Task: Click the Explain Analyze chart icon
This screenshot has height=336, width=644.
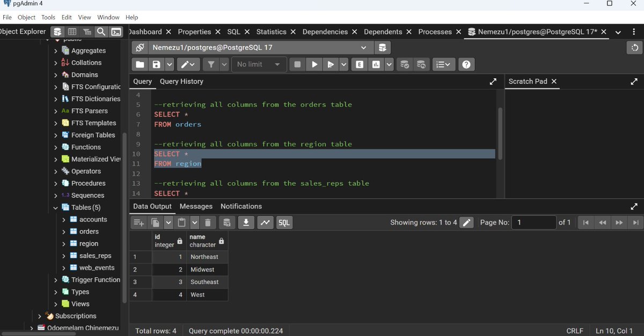Action: click(x=376, y=64)
